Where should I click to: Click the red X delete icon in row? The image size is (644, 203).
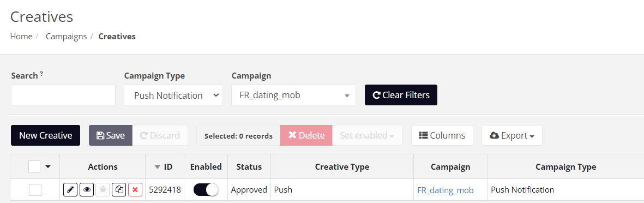pos(135,190)
